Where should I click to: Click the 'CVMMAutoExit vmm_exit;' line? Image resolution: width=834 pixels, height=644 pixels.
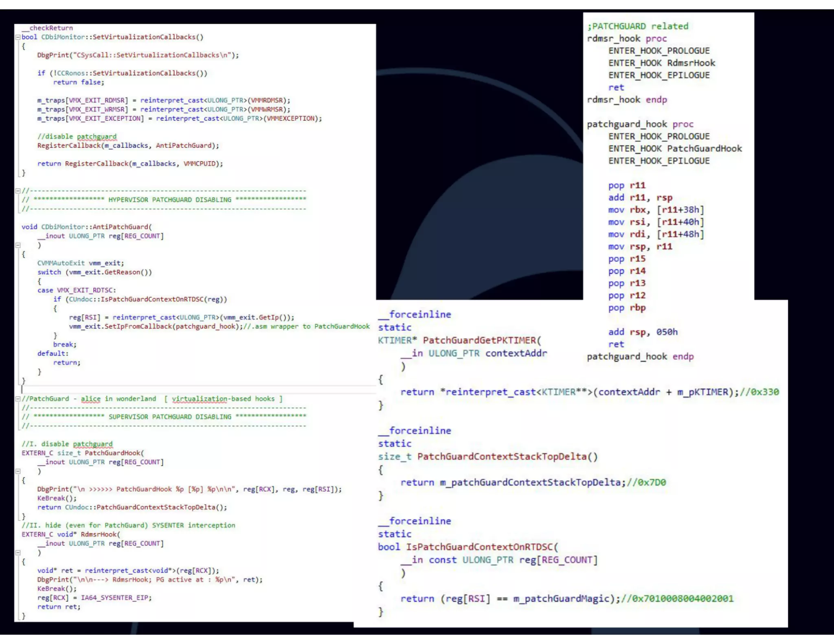pos(81,263)
